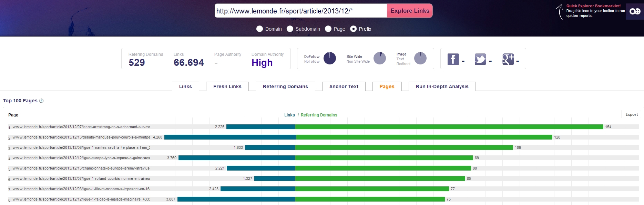Select the Domain radio button
644x205 pixels.
(259, 29)
